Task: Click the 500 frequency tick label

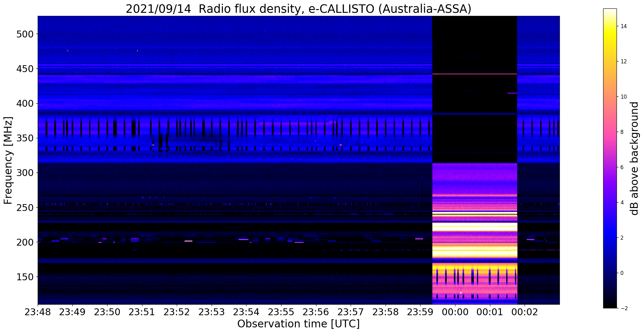Action: 25,34
